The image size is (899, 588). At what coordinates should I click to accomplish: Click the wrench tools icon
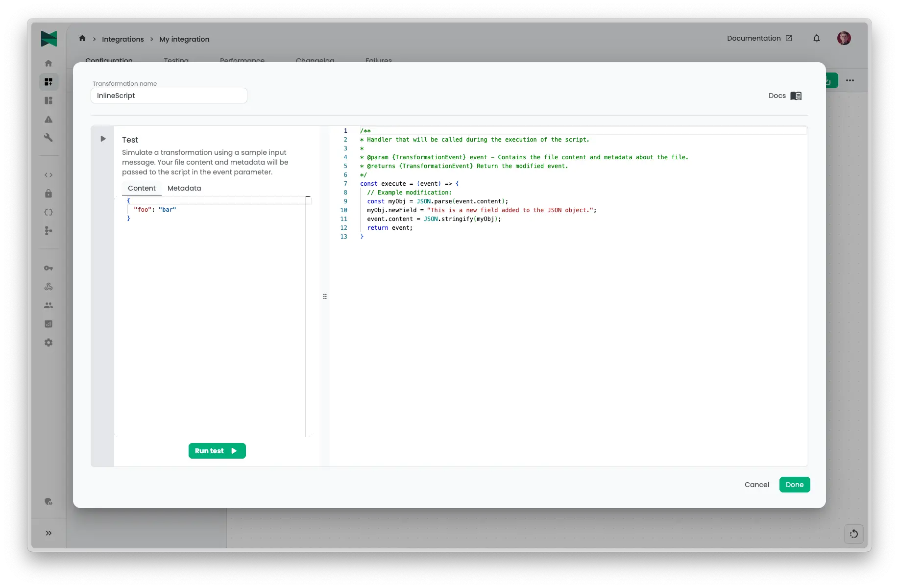pyautogui.click(x=49, y=138)
